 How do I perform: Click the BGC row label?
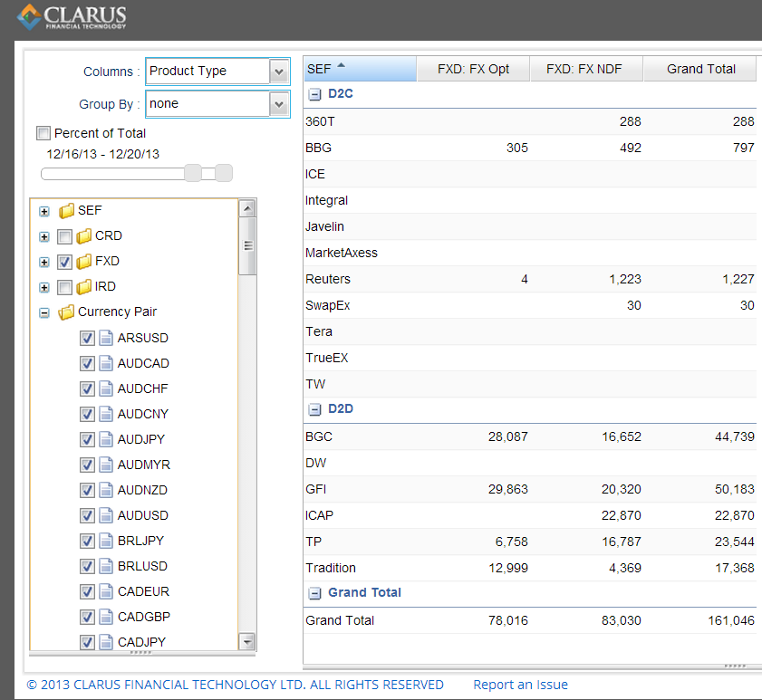tap(319, 436)
